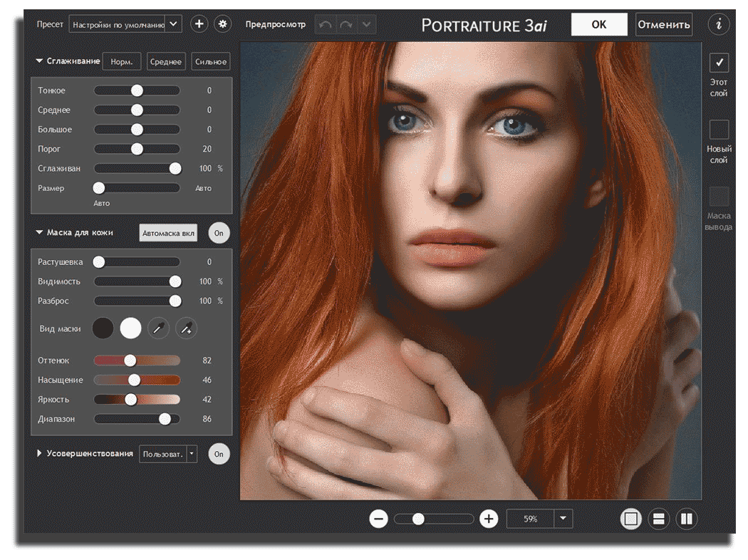Click the Автомаска вкл button
The image size is (748, 560).
(168, 233)
